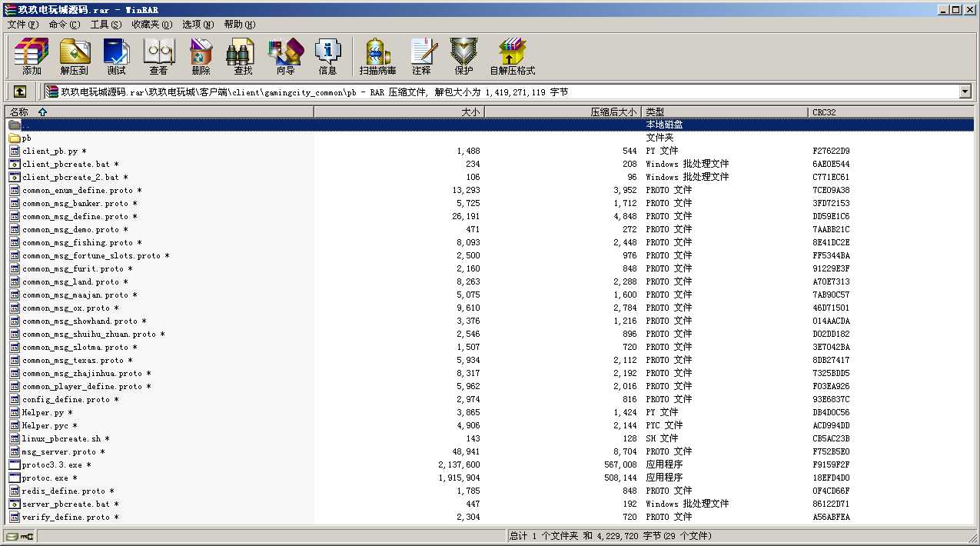Select file common_msg_slotma.proto
Screen dimensions: 980x546
(79, 348)
